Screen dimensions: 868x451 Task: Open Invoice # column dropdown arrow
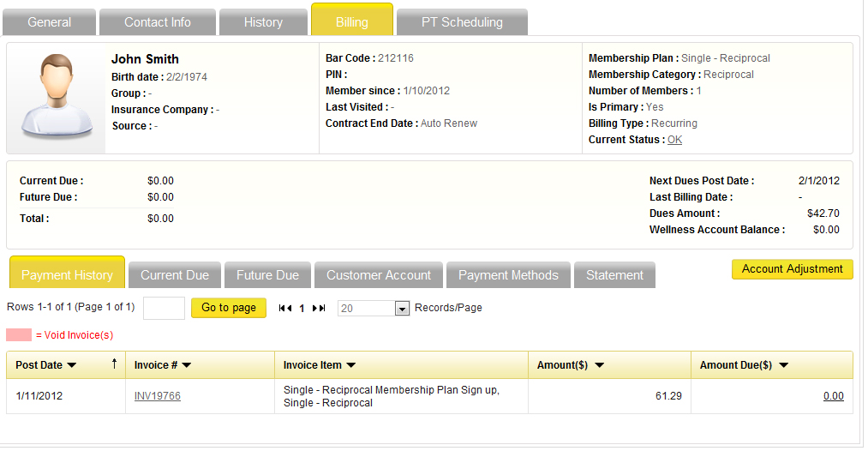[187, 365]
